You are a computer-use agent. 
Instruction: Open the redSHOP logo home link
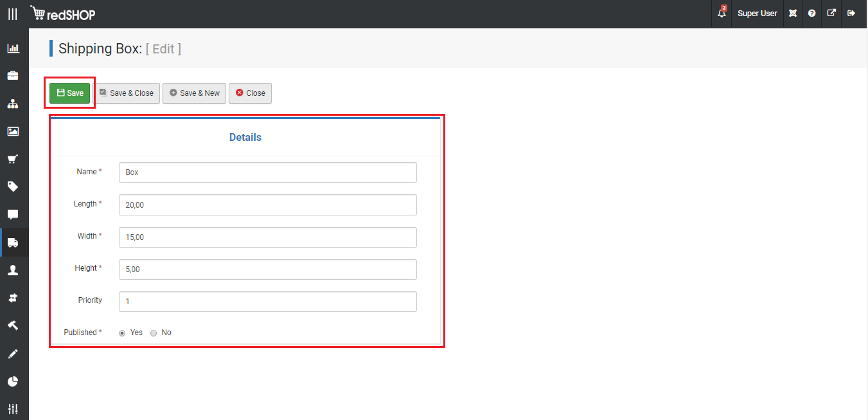pos(63,14)
